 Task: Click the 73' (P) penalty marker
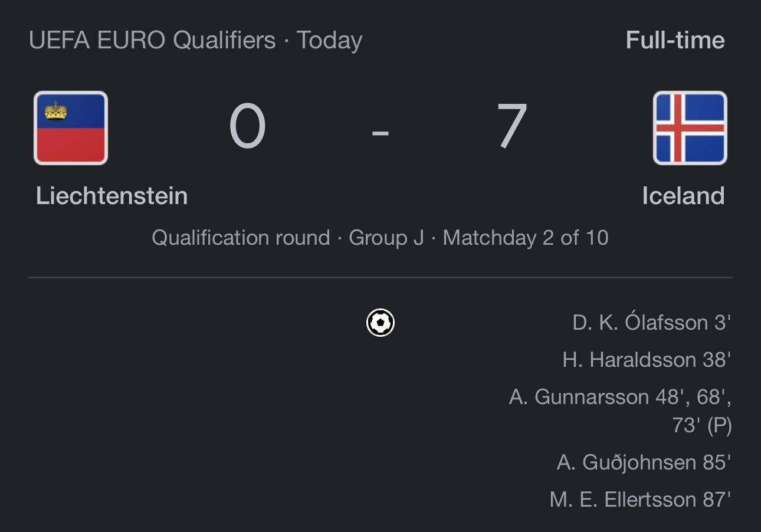pyautogui.click(x=701, y=425)
